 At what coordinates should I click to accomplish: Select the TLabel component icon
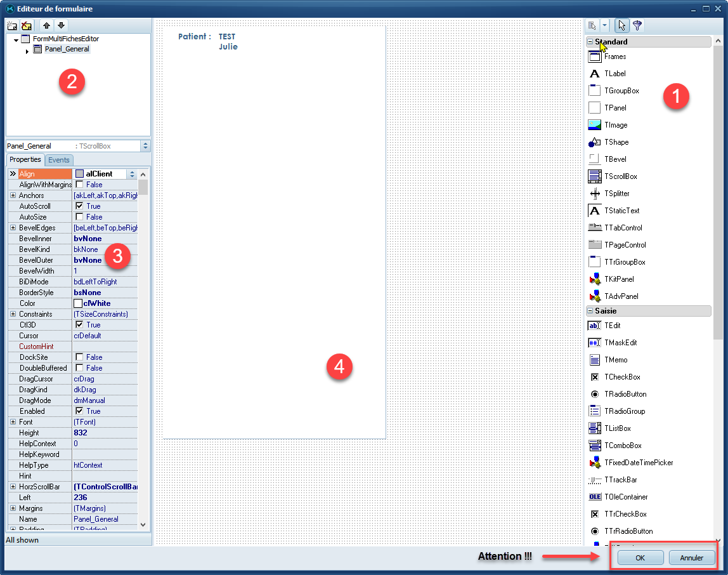594,74
